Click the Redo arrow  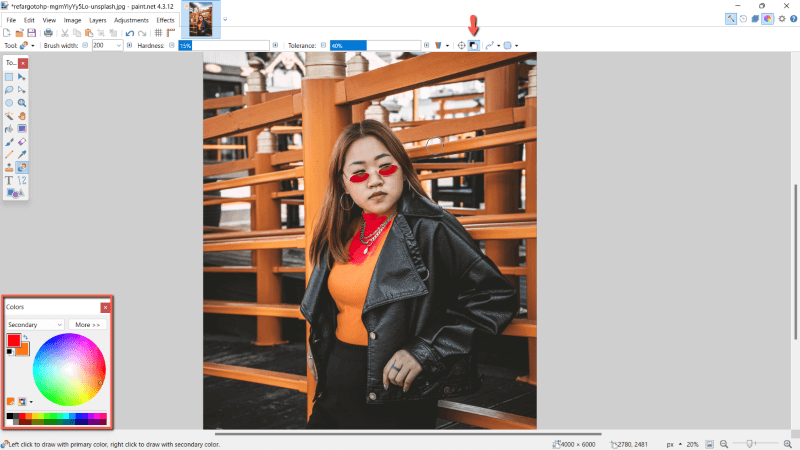142,33
